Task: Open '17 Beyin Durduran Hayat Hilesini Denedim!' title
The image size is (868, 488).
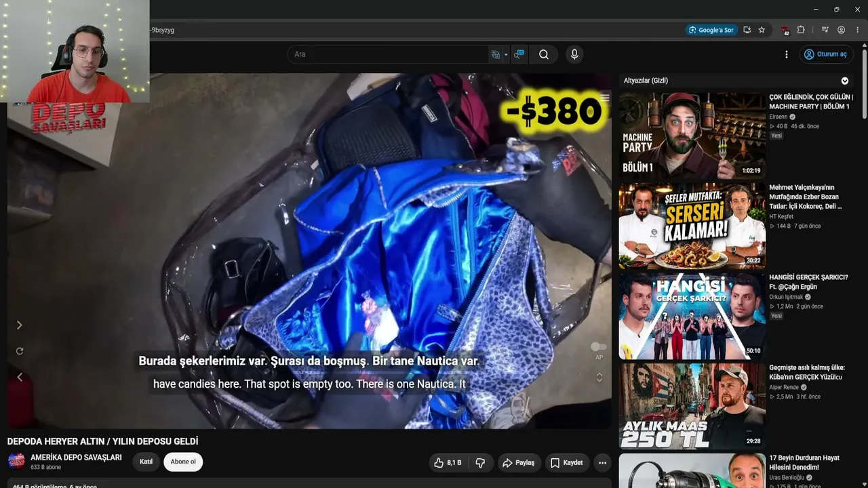Action: click(x=804, y=463)
